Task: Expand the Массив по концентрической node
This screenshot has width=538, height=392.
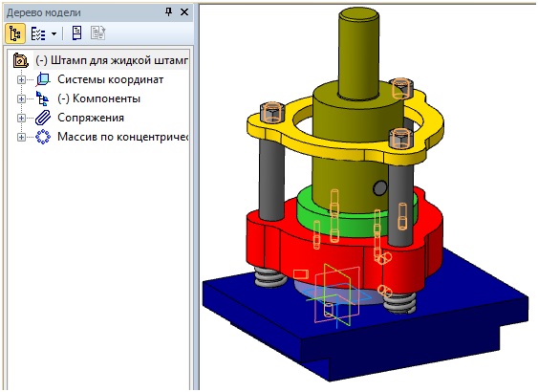Action: (21, 138)
